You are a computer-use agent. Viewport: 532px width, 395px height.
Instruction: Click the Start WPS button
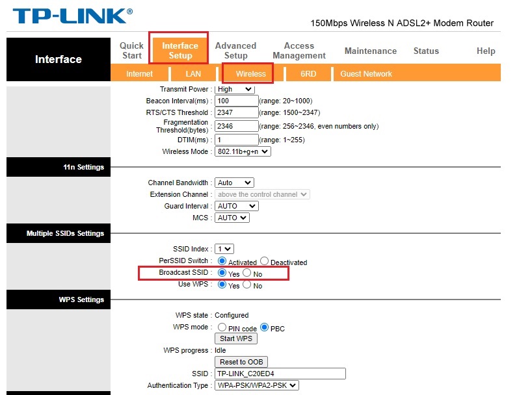[236, 338]
